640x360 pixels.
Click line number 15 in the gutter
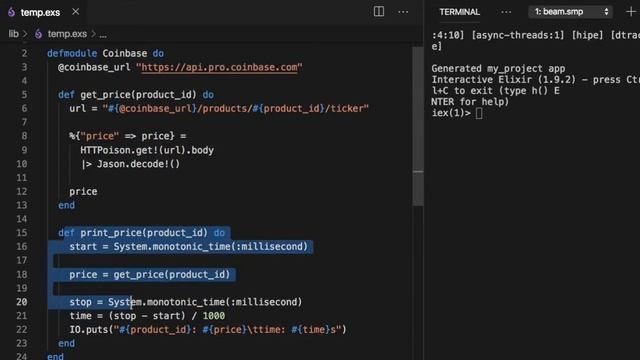tap(22, 232)
